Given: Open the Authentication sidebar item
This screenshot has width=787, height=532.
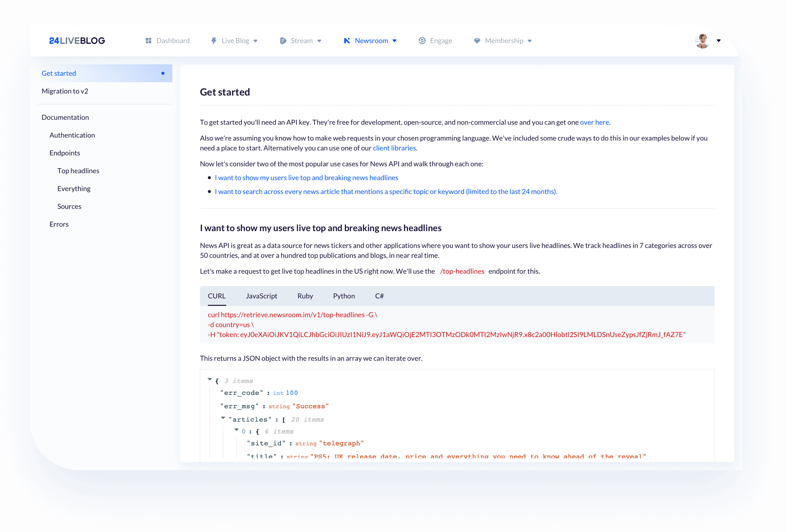Looking at the screenshot, I should pos(72,135).
